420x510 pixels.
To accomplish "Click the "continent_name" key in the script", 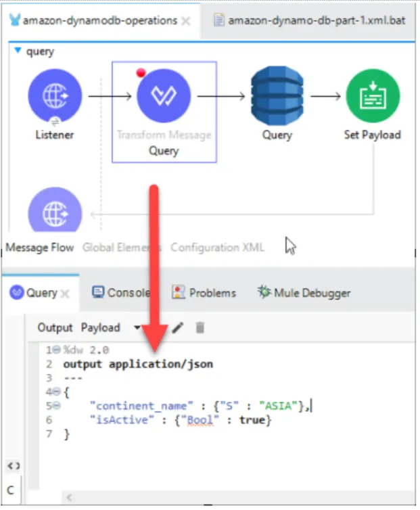I will [141, 406].
